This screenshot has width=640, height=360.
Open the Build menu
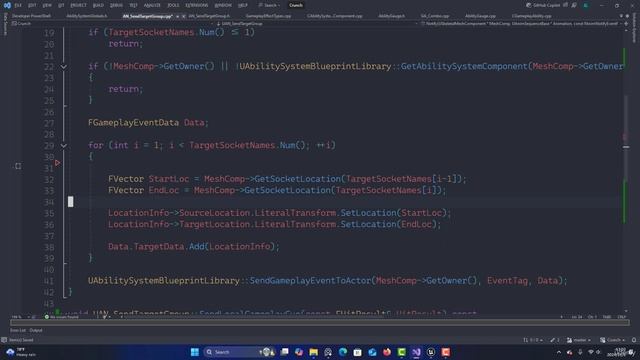point(98,5)
